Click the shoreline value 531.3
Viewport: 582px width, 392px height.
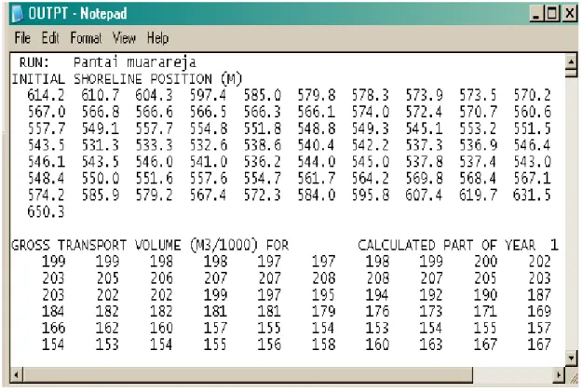coord(101,145)
